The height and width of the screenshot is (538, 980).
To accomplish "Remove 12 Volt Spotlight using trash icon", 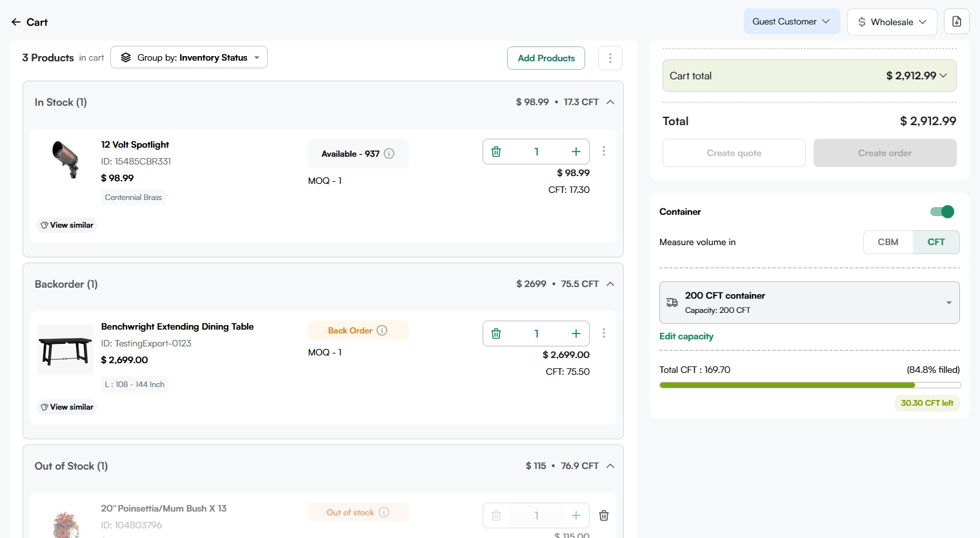I will (x=496, y=152).
